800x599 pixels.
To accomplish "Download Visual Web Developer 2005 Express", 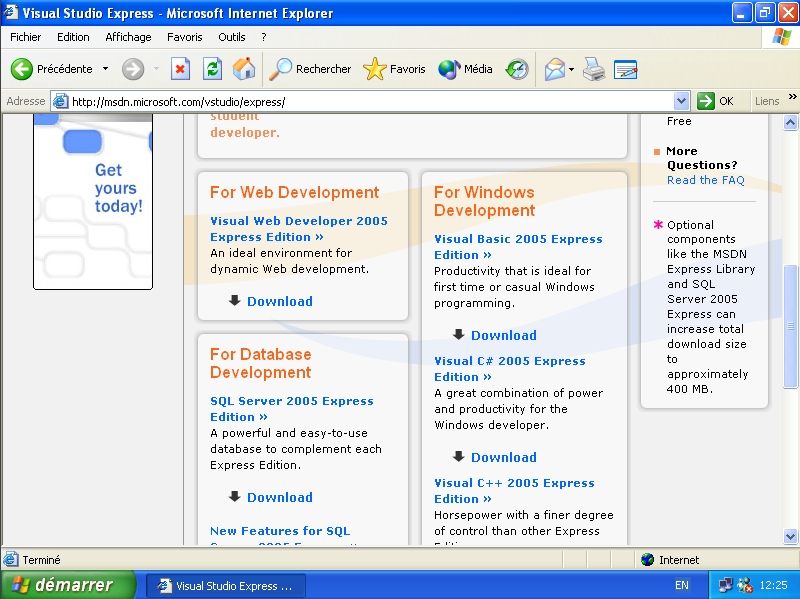I will pos(279,301).
